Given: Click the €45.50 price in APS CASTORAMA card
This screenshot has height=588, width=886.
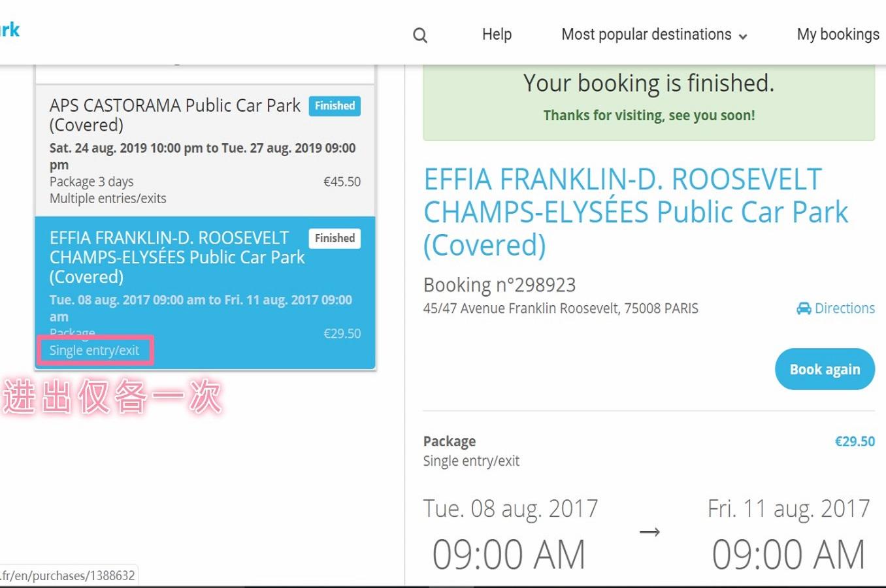Looking at the screenshot, I should pos(342,182).
